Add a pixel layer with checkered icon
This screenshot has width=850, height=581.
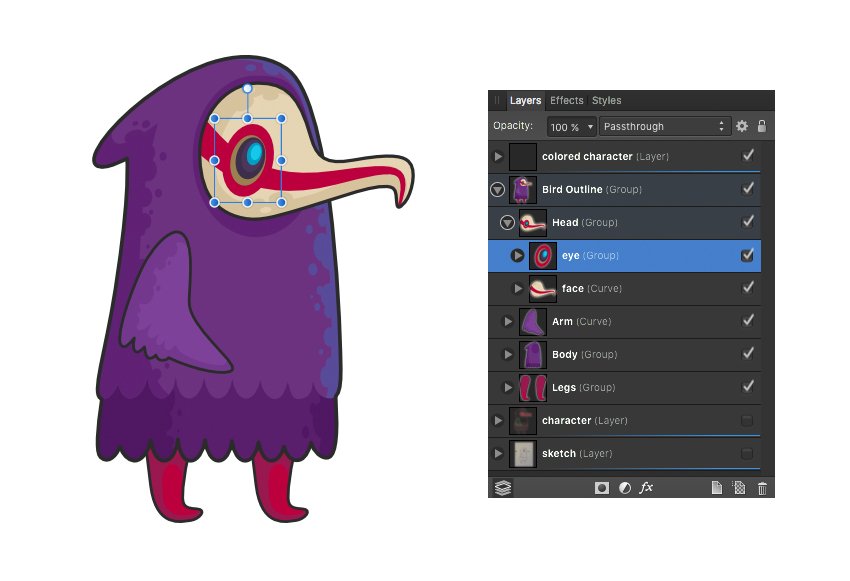pos(739,488)
